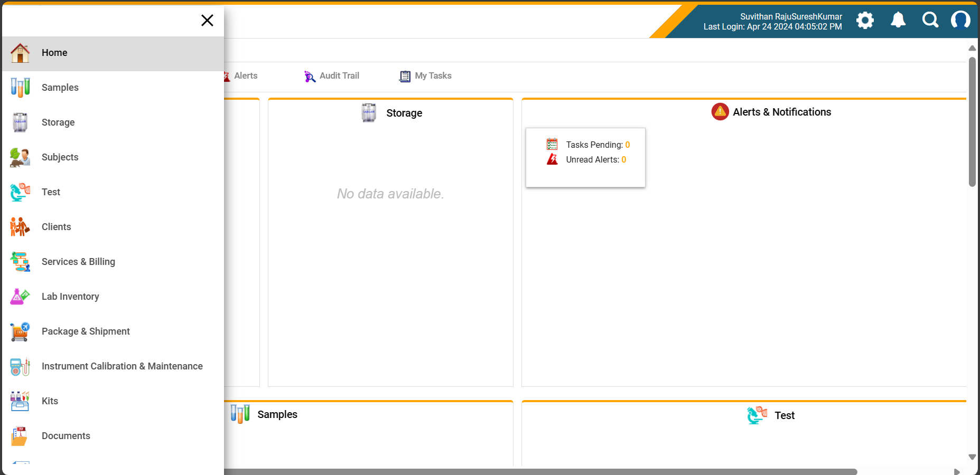Click the Tasks Pending count link

(628, 145)
